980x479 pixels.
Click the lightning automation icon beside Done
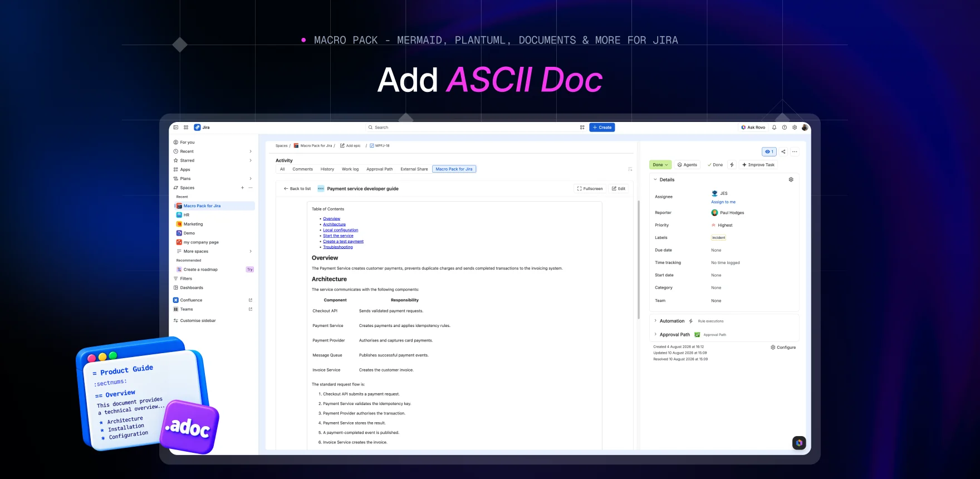(732, 165)
